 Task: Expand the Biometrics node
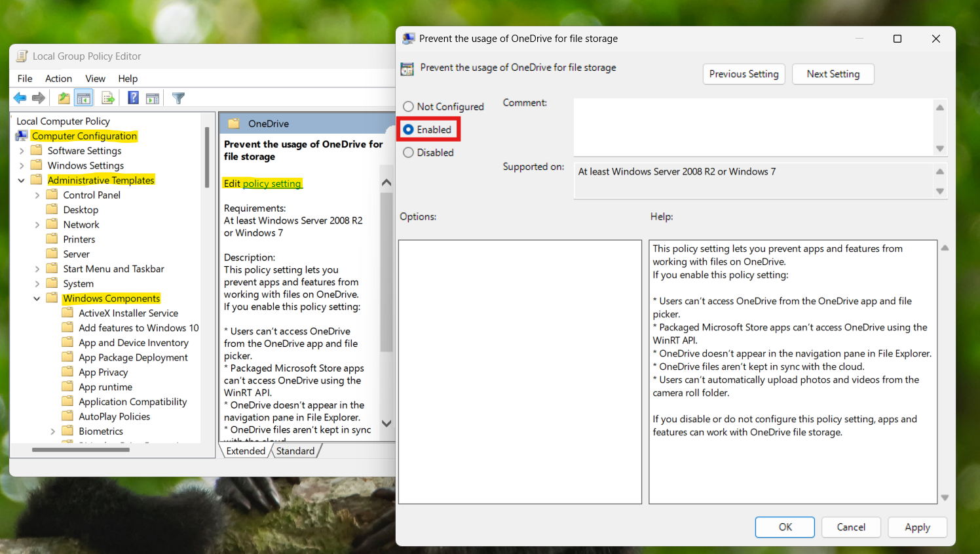[53, 431]
